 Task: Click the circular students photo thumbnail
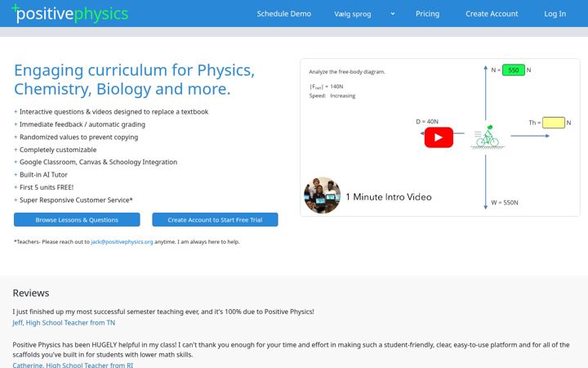click(x=322, y=195)
